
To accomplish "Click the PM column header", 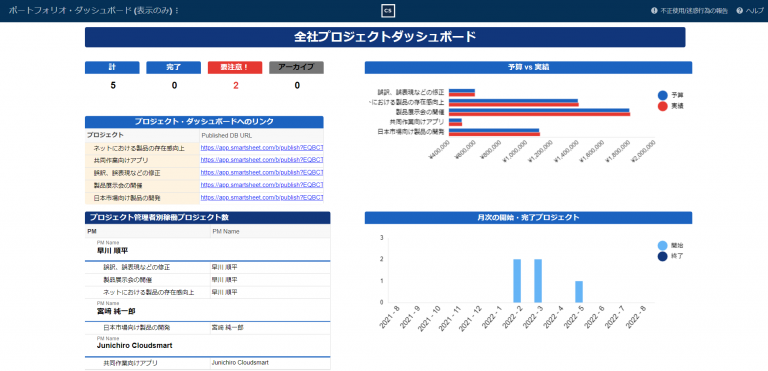I will tap(148, 231).
